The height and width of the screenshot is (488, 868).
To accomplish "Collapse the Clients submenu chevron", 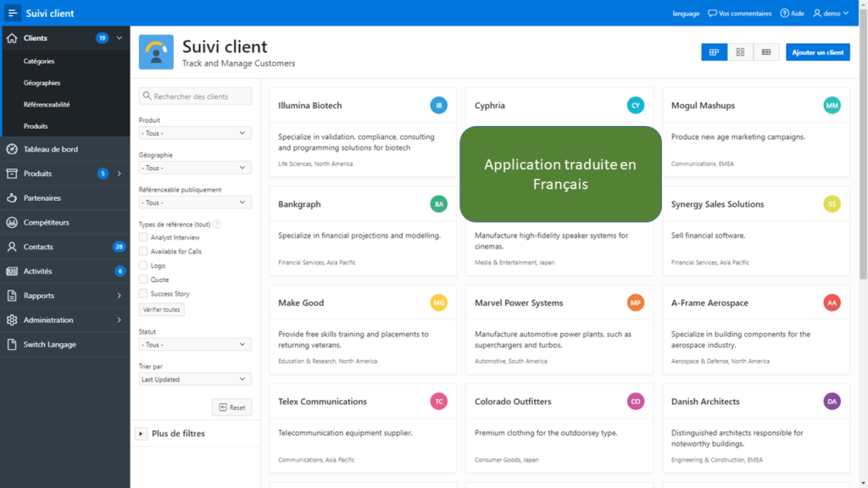I will point(119,38).
